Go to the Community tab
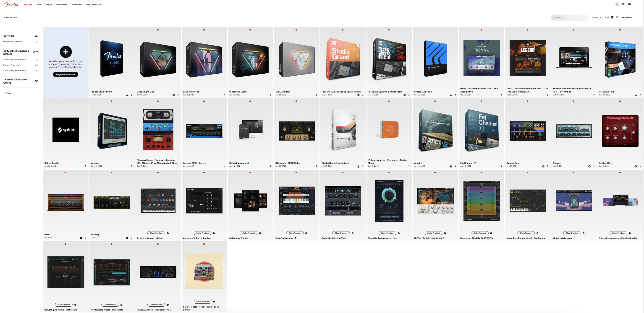The width and height of the screenshot is (644, 313). (x=76, y=5)
